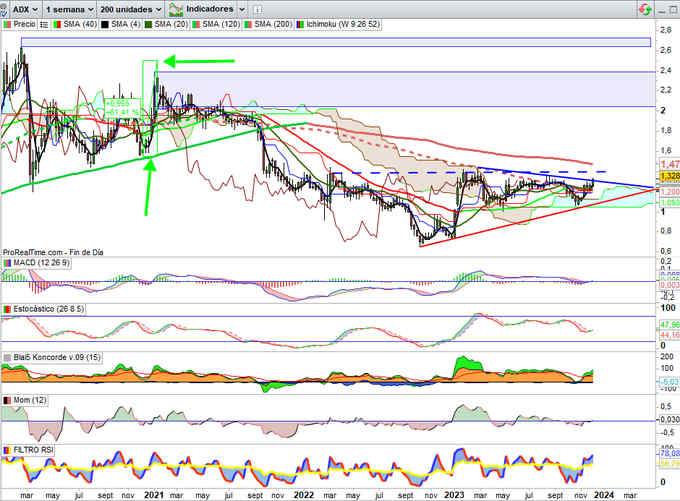The width and height of the screenshot is (680, 501).
Task: Click the 0,8 level on price axis
Action: (x=666, y=231)
